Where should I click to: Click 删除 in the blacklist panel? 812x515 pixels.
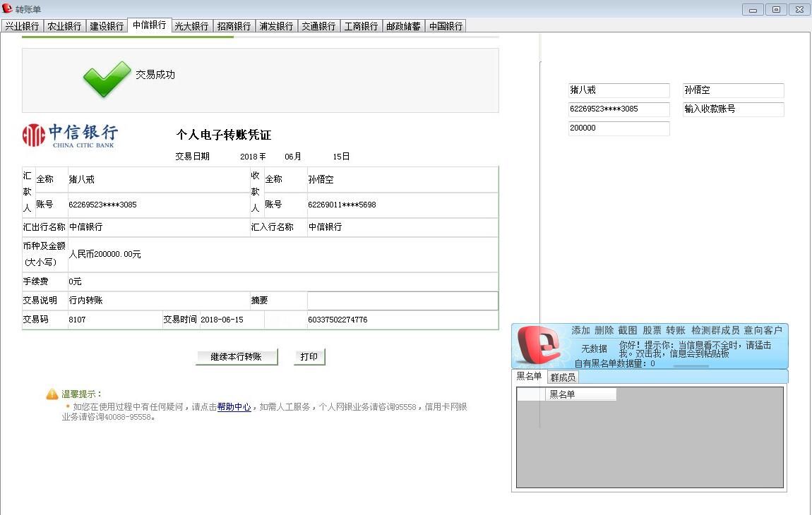604,330
